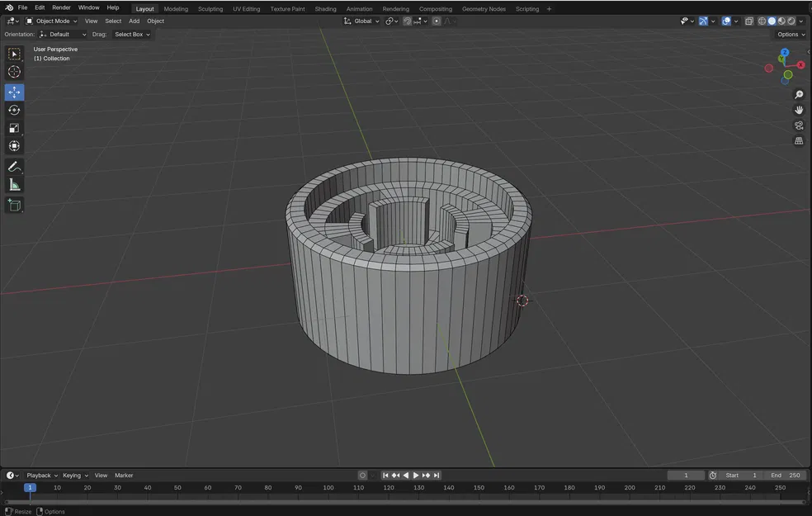Open the Marker menu in the timeline
This screenshot has height=516, width=812.
click(x=124, y=476)
